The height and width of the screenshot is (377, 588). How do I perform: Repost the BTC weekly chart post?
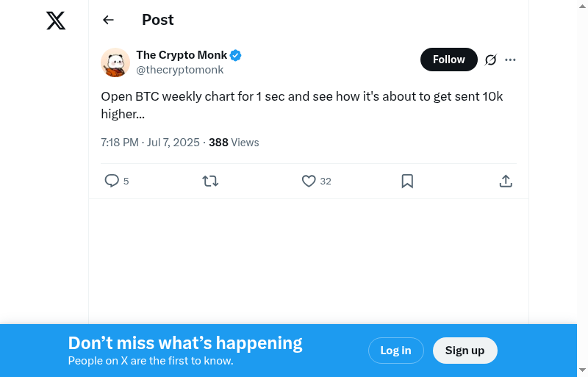point(210,181)
